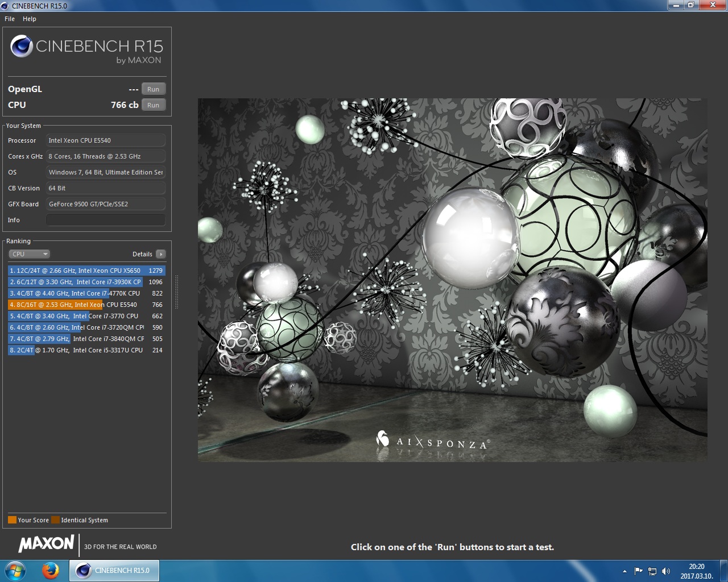This screenshot has width=728, height=582.
Task: Open the Action Center flag icon
Action: (639, 571)
